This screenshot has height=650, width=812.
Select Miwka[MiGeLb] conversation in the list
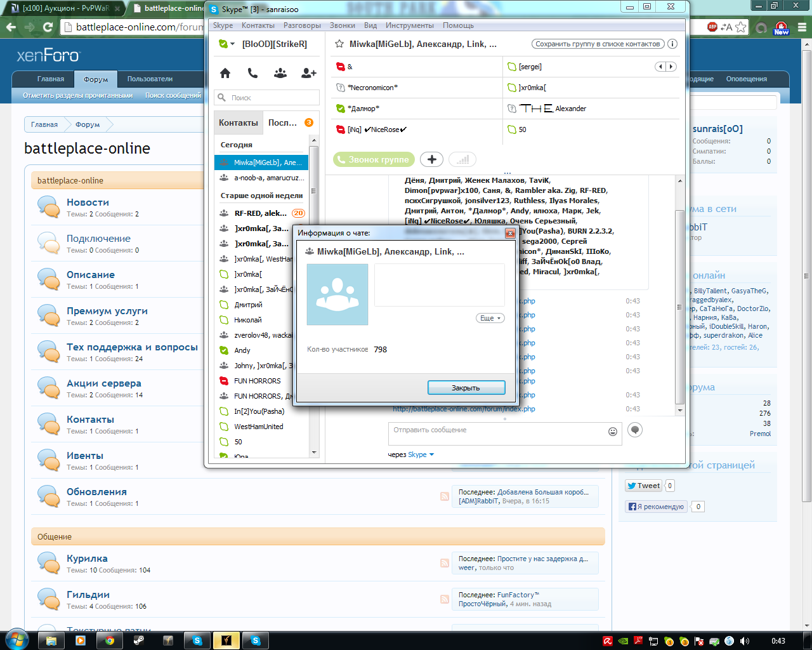(261, 162)
